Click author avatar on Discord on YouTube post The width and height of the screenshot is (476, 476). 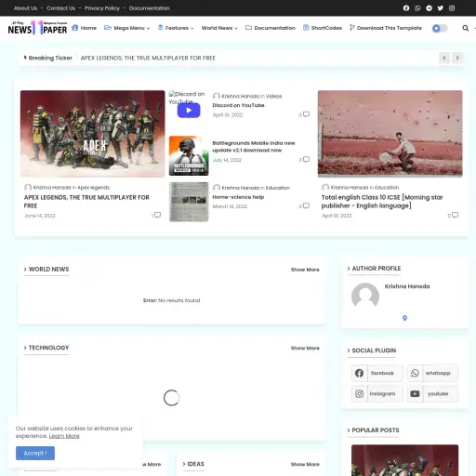(217, 96)
